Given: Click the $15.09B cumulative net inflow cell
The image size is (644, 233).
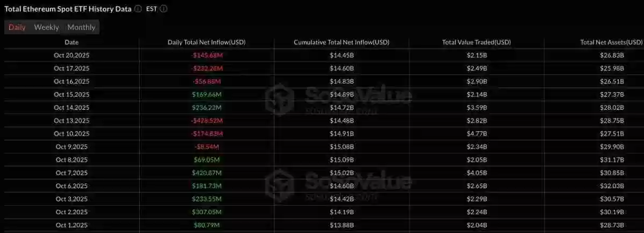Looking at the screenshot, I should (x=342, y=160).
